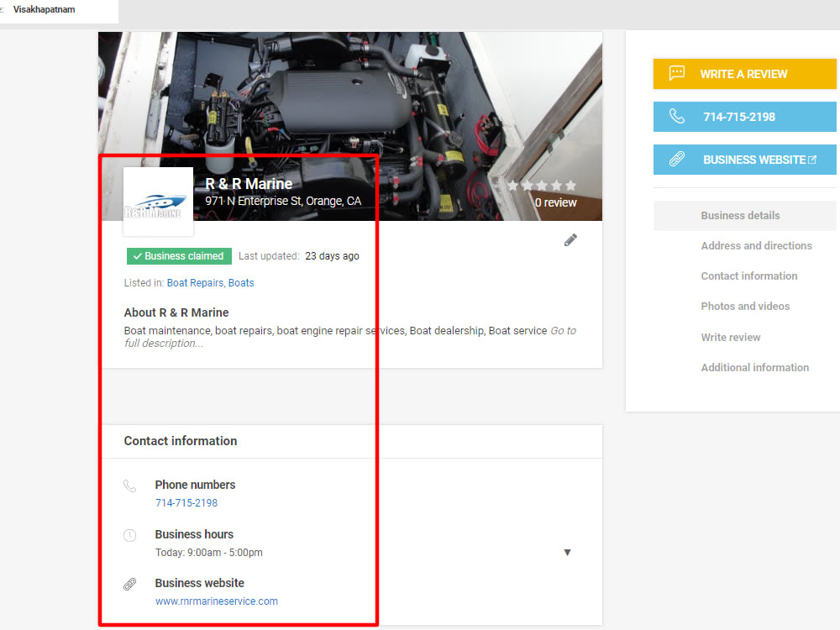This screenshot has width=840, height=630.
Task: Visit www.rnrmarineservice.com link
Action: pos(217,601)
